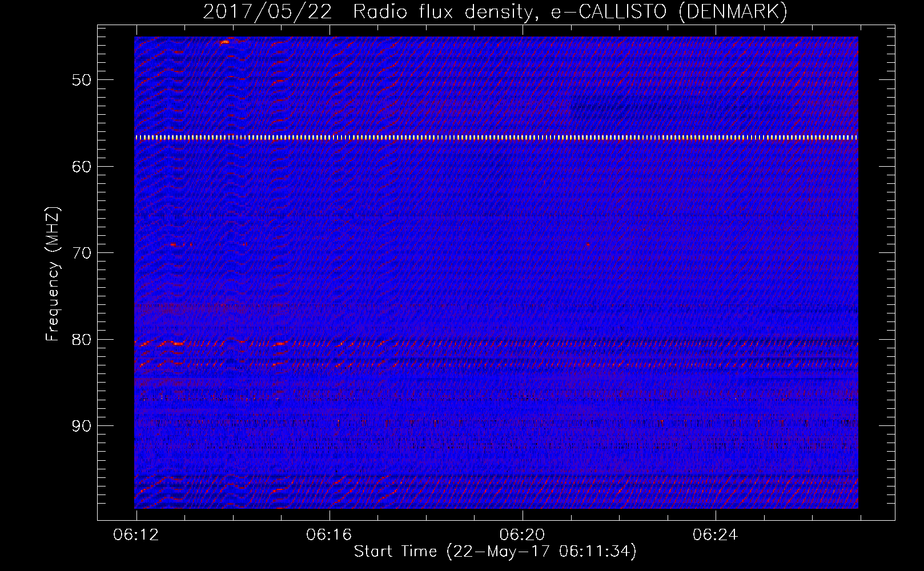The width and height of the screenshot is (924, 571).
Task: Click the 60 frequency tick label
Action: [x=82, y=167]
